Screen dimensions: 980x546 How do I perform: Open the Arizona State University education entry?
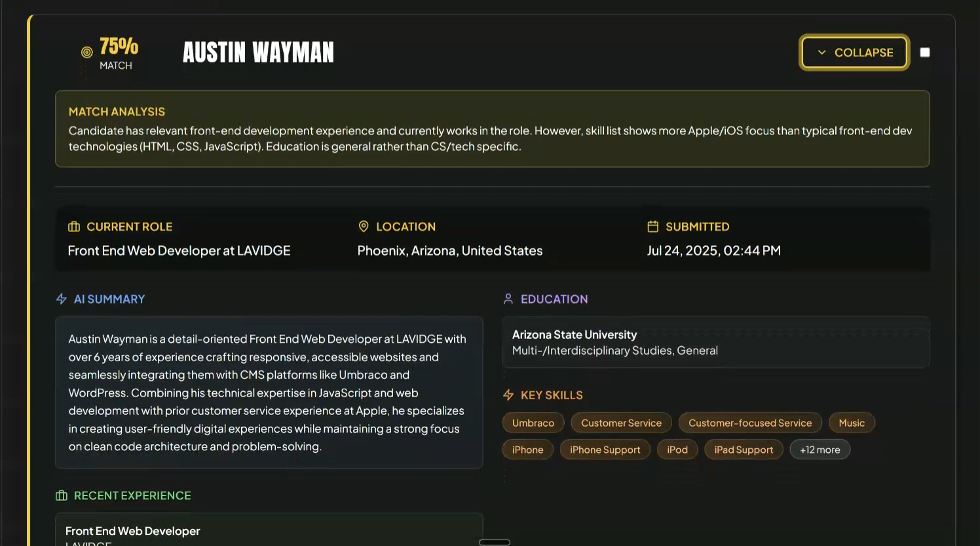point(715,342)
